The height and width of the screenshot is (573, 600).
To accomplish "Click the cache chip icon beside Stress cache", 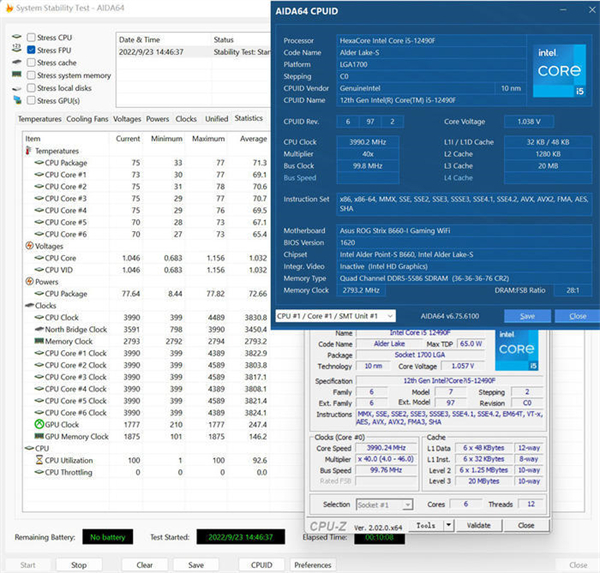I will click(16, 62).
